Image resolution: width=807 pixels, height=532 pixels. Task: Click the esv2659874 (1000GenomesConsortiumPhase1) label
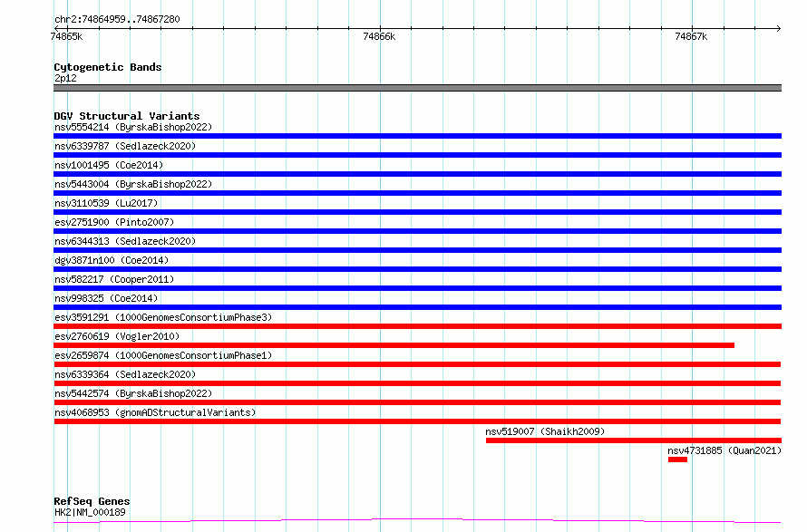pyautogui.click(x=163, y=355)
